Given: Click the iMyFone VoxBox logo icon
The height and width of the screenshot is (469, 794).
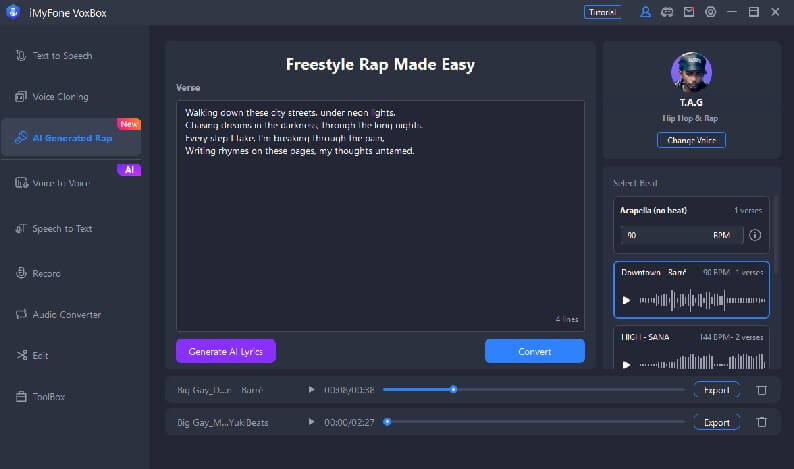Looking at the screenshot, I should pos(13,12).
